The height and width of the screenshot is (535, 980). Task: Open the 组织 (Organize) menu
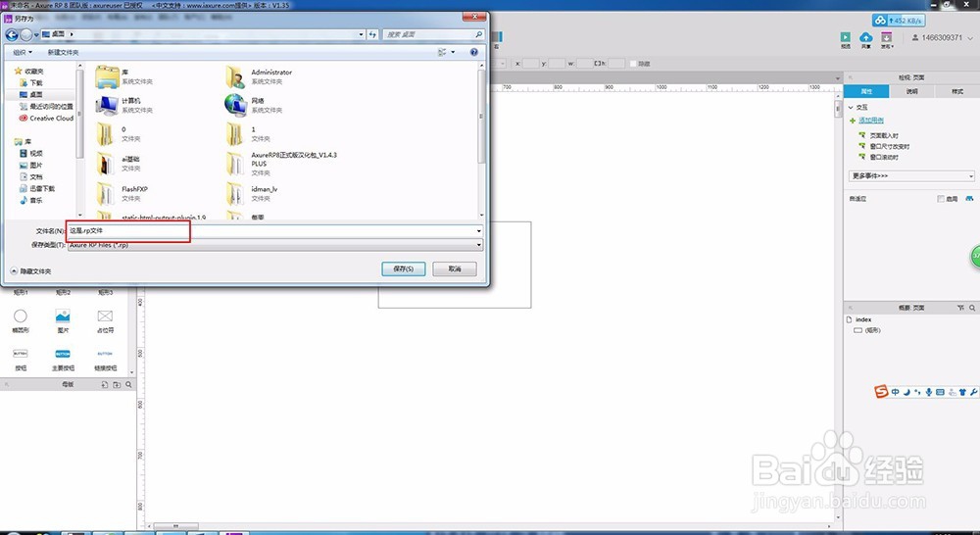[x=23, y=53]
